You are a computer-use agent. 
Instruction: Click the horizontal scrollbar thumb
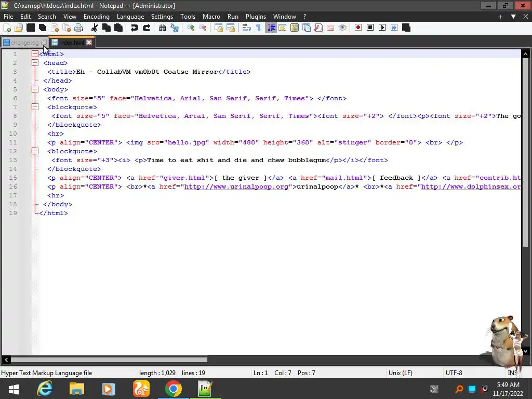click(x=109, y=360)
